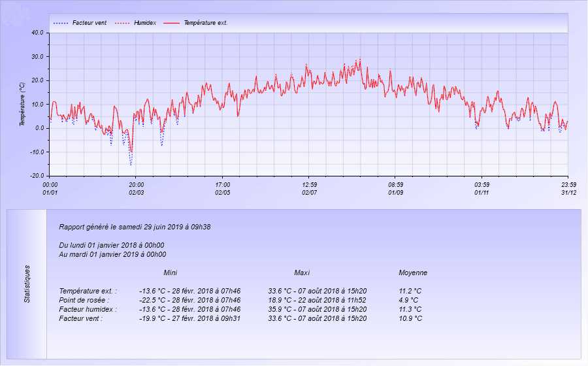Select the 00:00 01/01 x-axis label
588x366 pixels.
coord(50,188)
